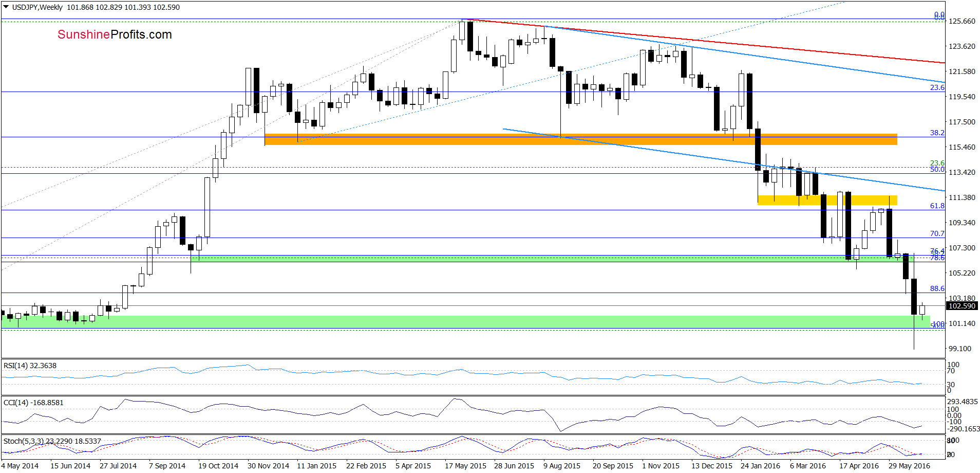Open the SunshineProfits.com watermark link
The height and width of the screenshot is (473, 980).
point(115,34)
